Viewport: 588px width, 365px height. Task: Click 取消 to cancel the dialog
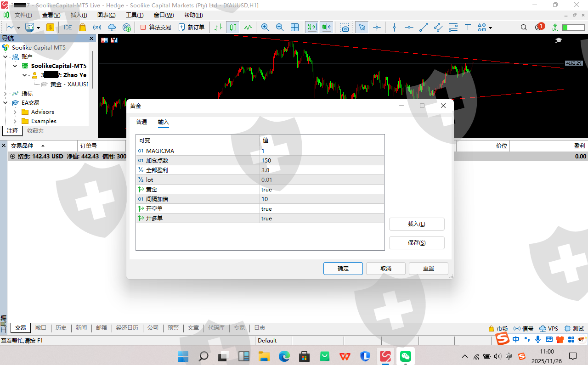(386, 269)
